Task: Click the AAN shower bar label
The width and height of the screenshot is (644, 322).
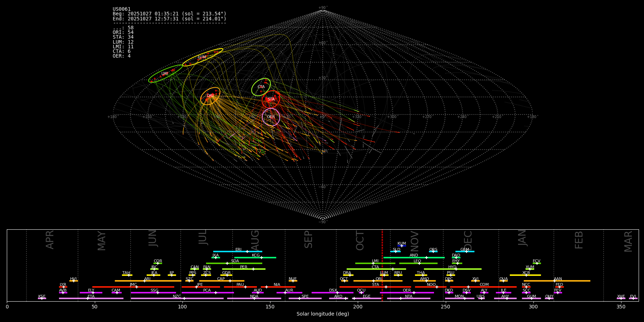Action: (558, 279)
